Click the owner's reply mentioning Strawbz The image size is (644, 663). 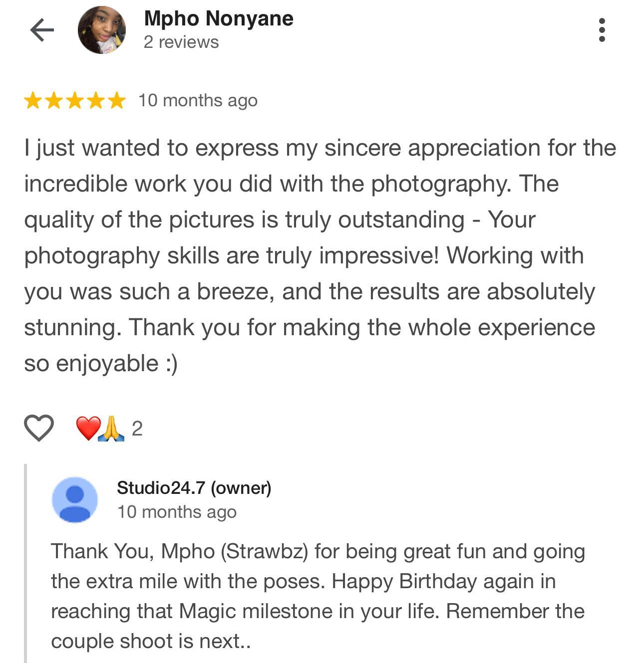click(318, 596)
